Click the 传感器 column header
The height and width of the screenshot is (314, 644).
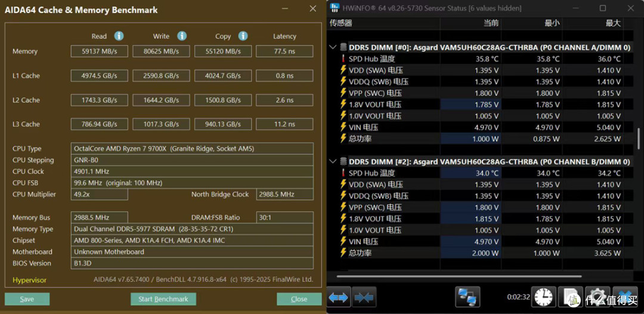(x=341, y=23)
